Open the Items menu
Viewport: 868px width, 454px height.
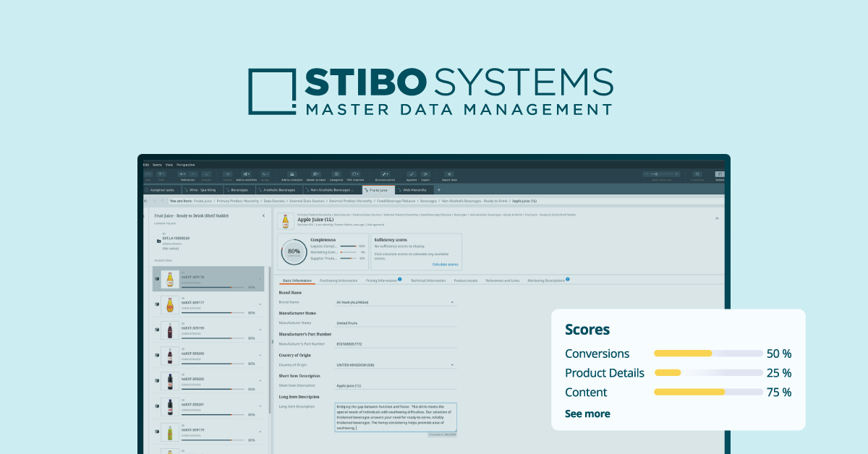click(157, 165)
